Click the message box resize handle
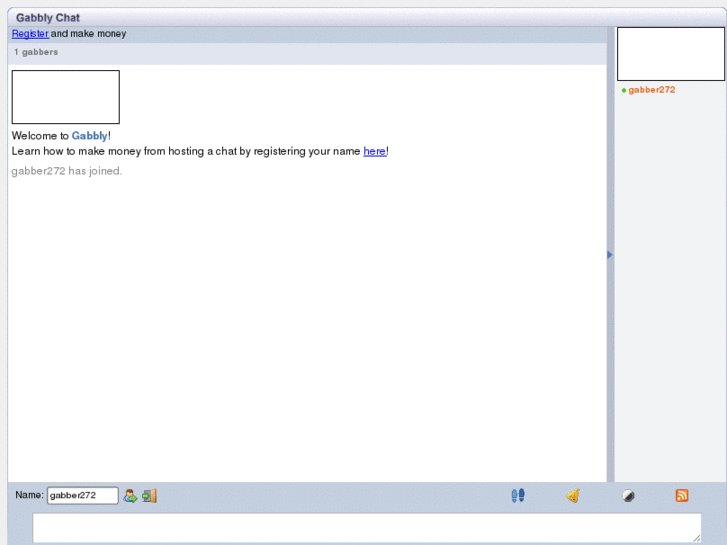The width and height of the screenshot is (727, 545). tap(697, 538)
